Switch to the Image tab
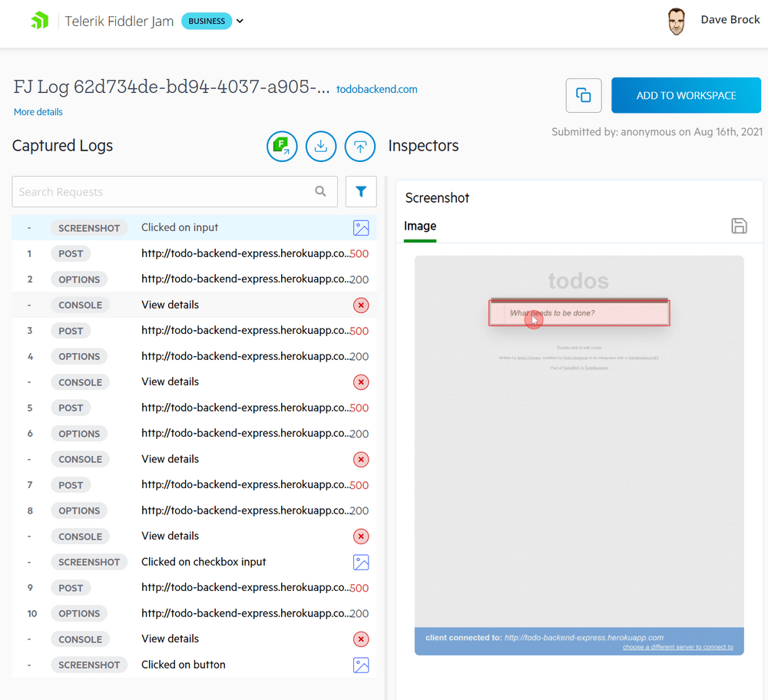The image size is (768, 700). (420, 226)
